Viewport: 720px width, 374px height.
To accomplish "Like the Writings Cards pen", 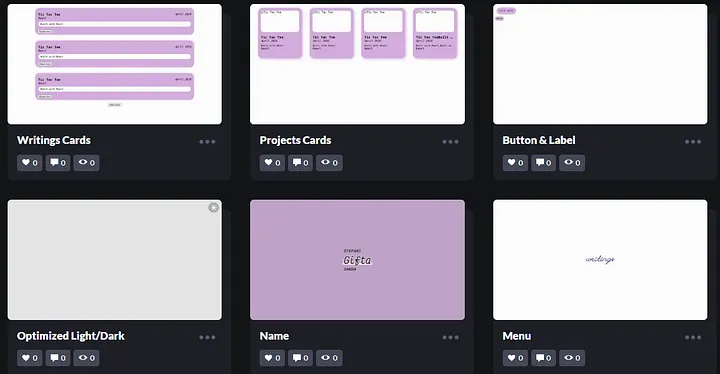I will pyautogui.click(x=29, y=163).
